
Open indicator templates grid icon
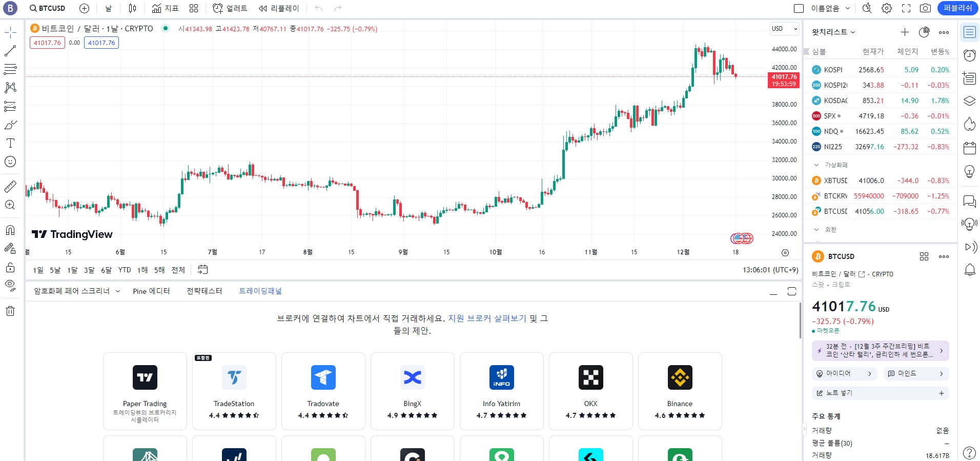194,8
